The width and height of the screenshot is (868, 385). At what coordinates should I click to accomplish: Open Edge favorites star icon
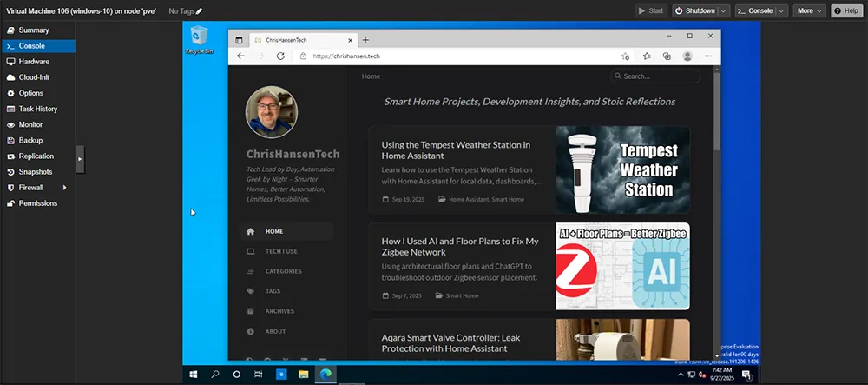tap(647, 56)
